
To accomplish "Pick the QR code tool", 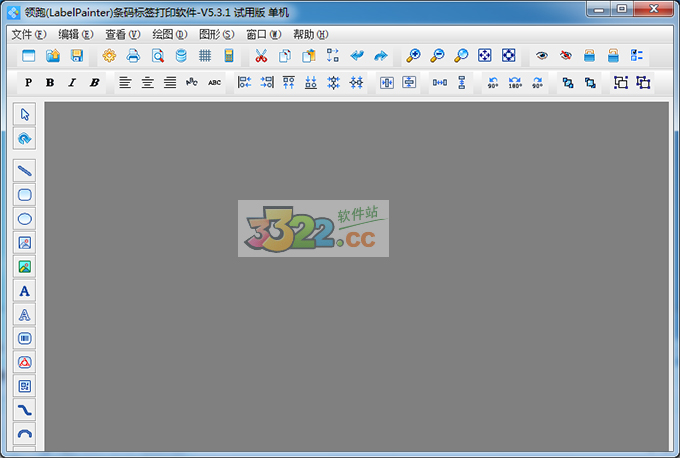I will coord(25,386).
